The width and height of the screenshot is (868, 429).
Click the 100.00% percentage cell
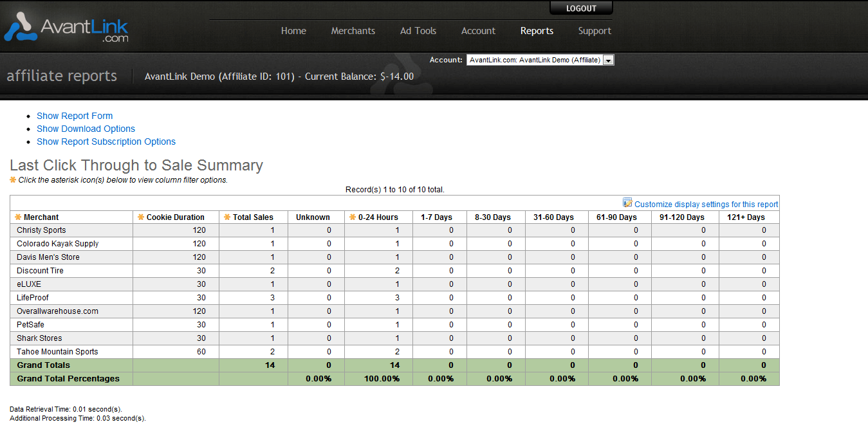click(x=383, y=379)
